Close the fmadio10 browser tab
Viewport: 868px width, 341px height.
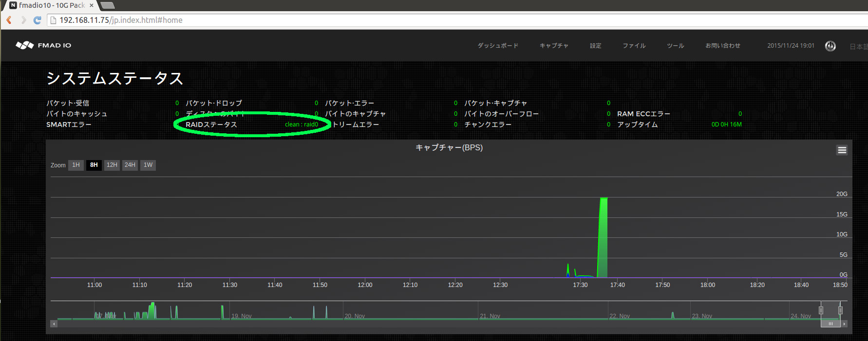91,5
